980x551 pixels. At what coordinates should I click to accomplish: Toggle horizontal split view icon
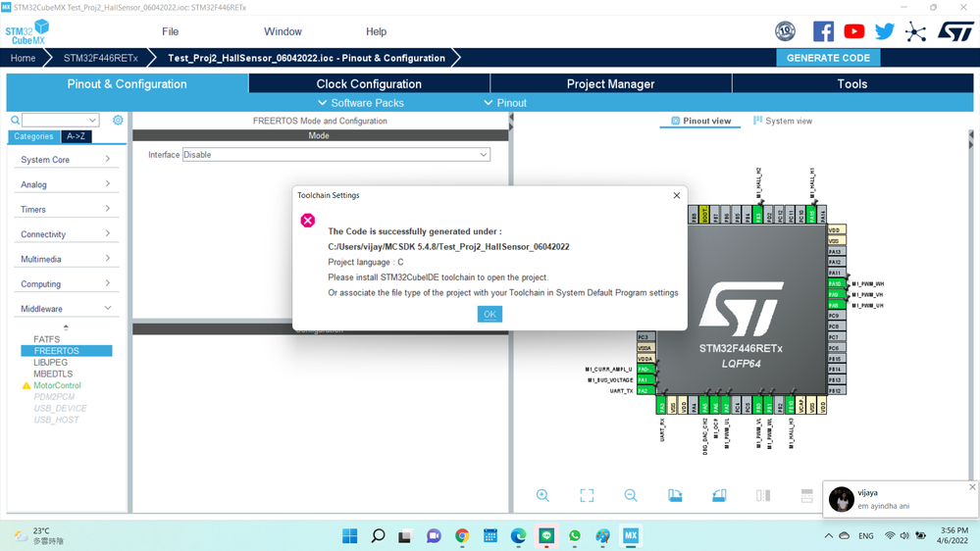807,495
